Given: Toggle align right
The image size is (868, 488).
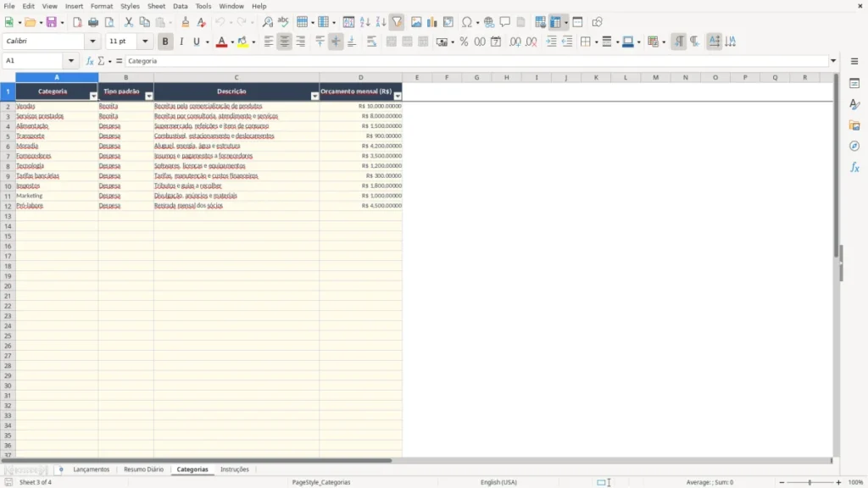Looking at the screenshot, I should [x=301, y=42].
